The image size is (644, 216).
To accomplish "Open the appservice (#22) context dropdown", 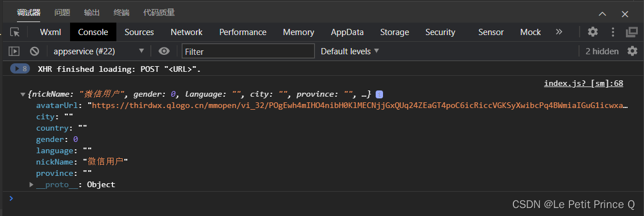I will 98,51.
